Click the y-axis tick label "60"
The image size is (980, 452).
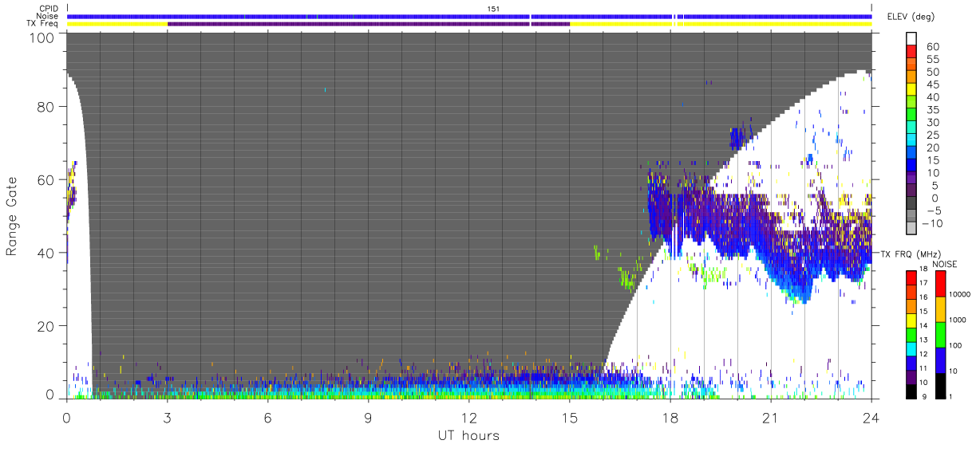pyautogui.click(x=47, y=180)
